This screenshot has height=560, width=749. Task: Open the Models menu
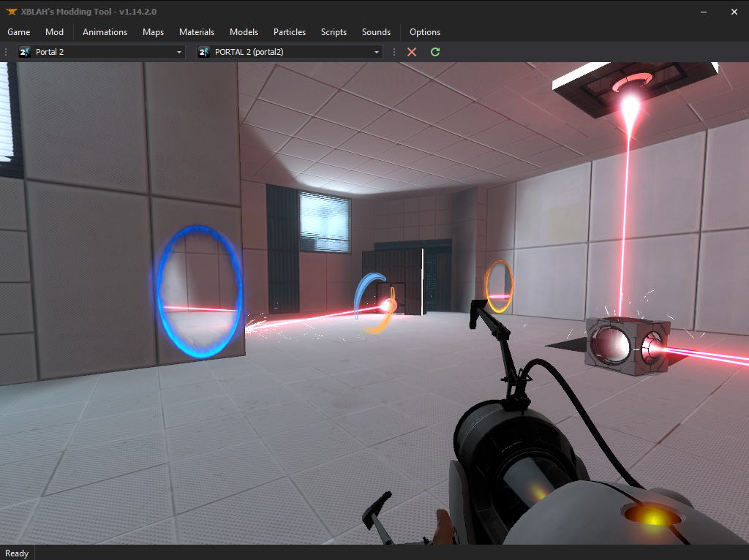pos(244,31)
